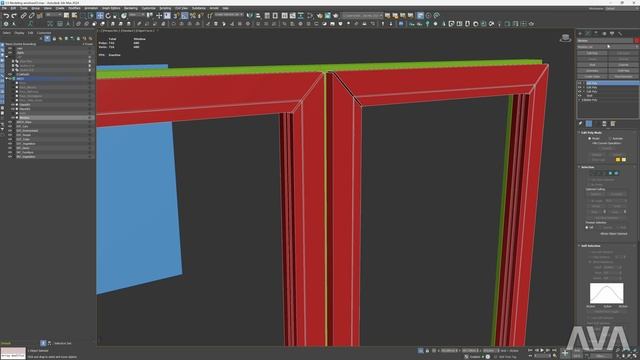
Task: Open the File menu
Action: tap(5, 8)
